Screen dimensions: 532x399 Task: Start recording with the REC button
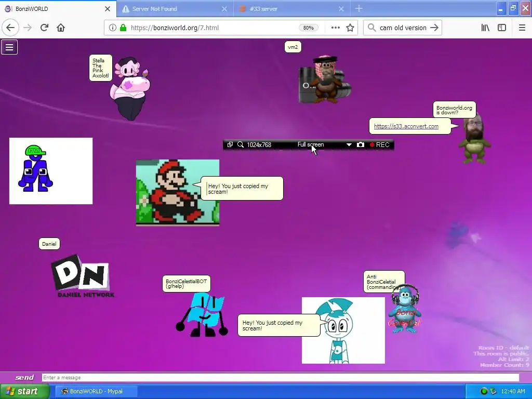point(380,144)
